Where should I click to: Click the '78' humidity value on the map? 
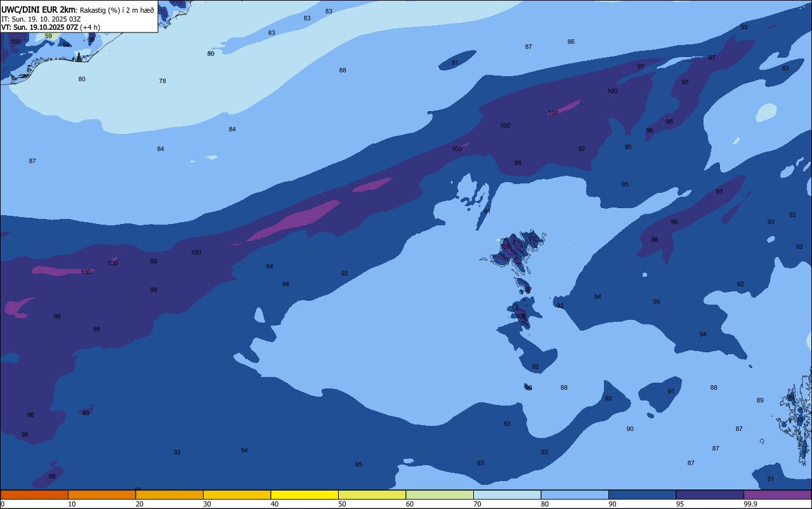point(162,81)
